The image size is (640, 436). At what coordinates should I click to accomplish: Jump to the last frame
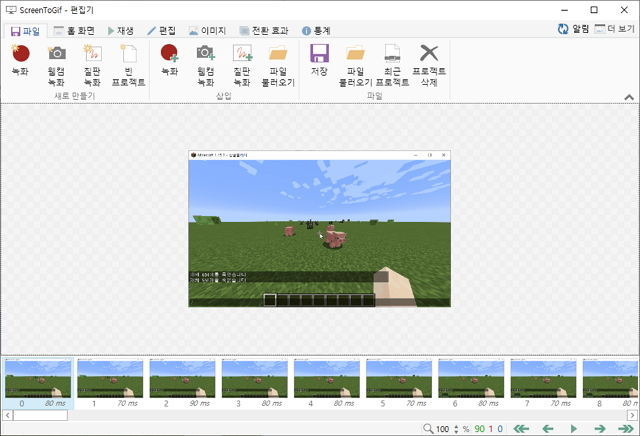pos(626,429)
